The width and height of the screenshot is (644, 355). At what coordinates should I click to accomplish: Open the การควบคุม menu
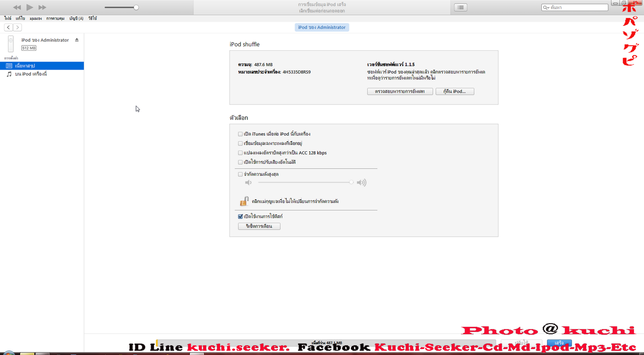55,18
